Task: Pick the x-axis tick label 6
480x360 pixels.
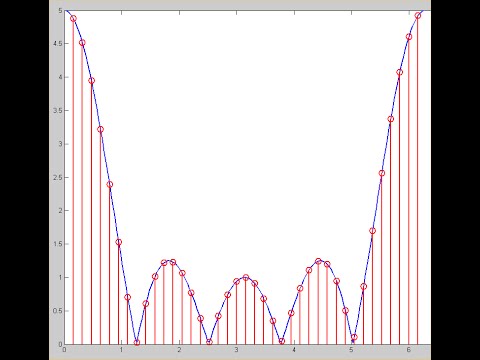Action: coord(409,350)
